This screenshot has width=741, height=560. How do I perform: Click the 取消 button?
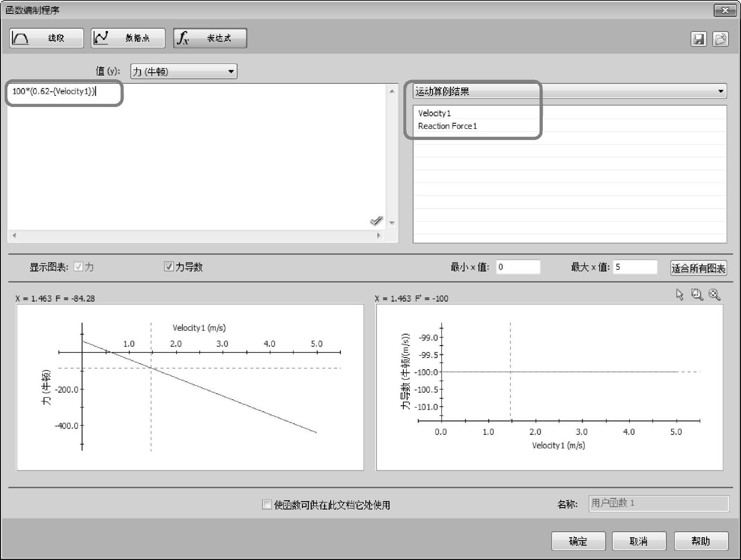pos(639,541)
